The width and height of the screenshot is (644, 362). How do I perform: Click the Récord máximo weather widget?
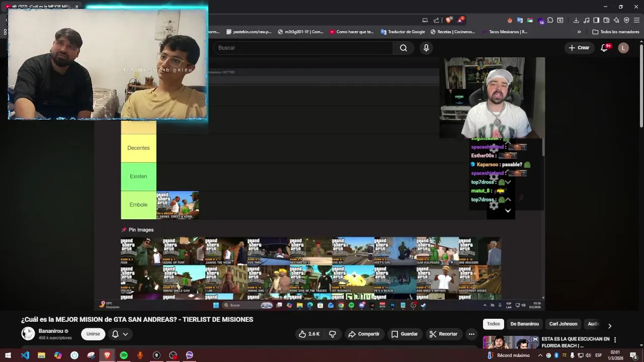pos(508,355)
